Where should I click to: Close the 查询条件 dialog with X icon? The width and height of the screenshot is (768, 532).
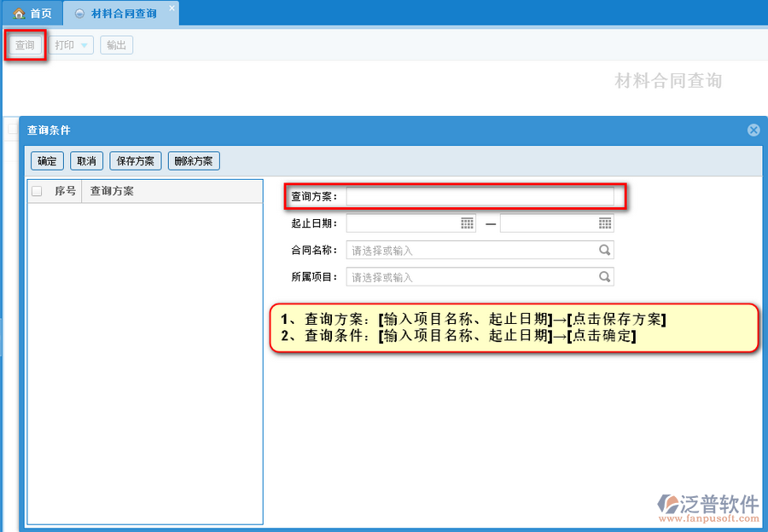click(753, 130)
